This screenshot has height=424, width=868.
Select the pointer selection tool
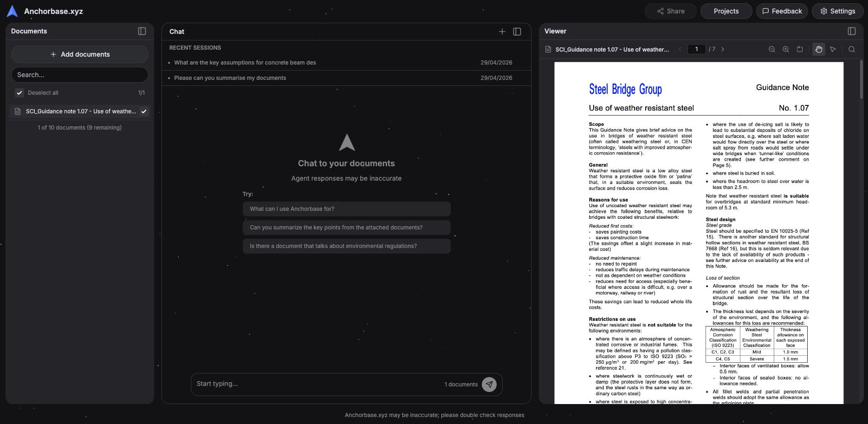(x=833, y=49)
